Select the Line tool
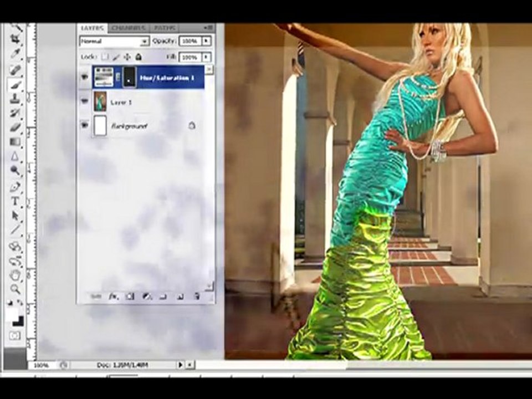Image resolution: width=532 pixels, height=399 pixels. click(16, 229)
